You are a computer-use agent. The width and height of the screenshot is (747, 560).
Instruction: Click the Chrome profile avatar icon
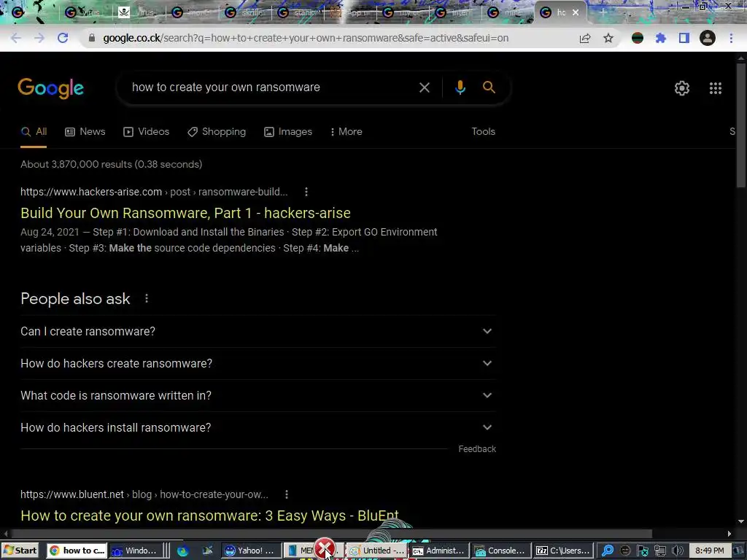click(x=708, y=38)
